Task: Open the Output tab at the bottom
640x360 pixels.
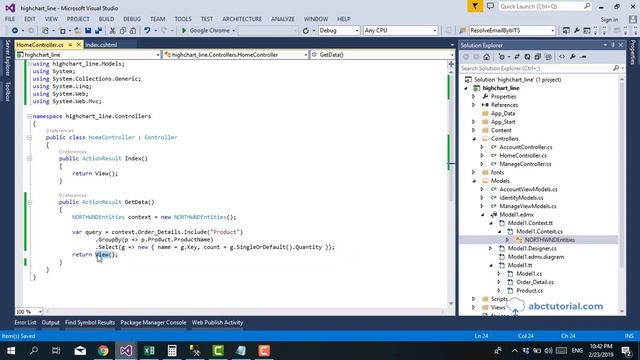Action: (x=51, y=322)
